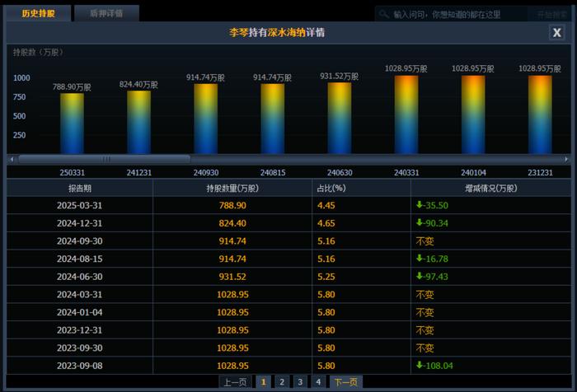Click the bar above 240930
Viewport: 577px width, 392px height.
[x=206, y=119]
